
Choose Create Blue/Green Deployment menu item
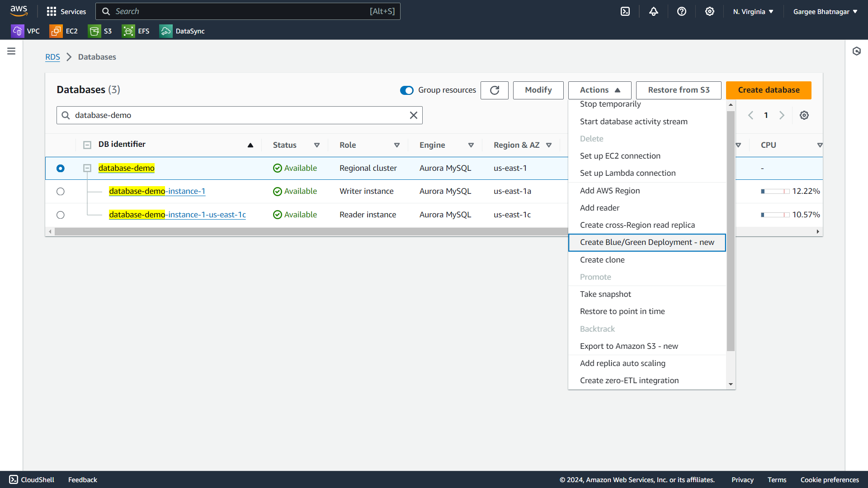coord(646,243)
